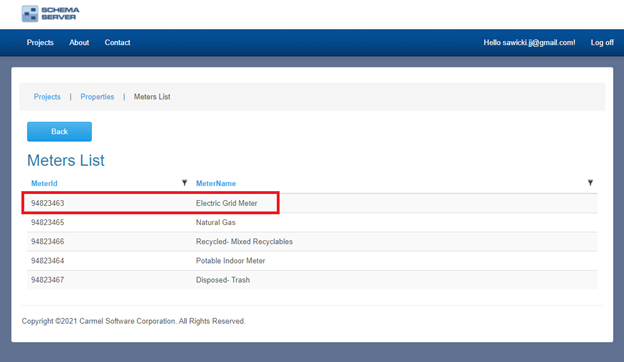624x362 pixels.
Task: Open the MeterId column filter icon
Action: pos(184,183)
